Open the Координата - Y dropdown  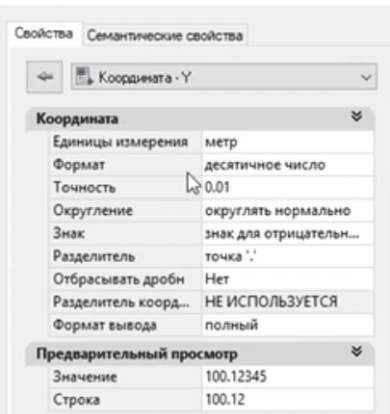(x=224, y=77)
